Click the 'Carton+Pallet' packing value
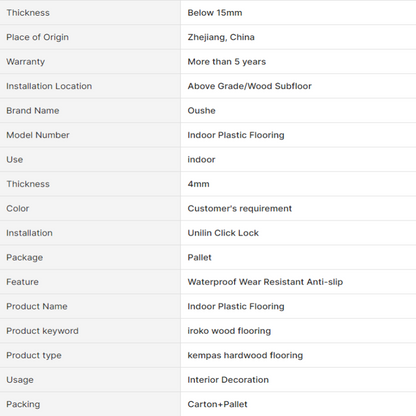 [217, 404]
